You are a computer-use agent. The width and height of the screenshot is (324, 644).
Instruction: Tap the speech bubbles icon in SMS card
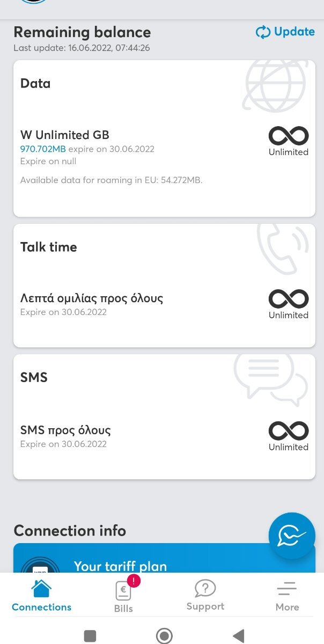click(271, 378)
